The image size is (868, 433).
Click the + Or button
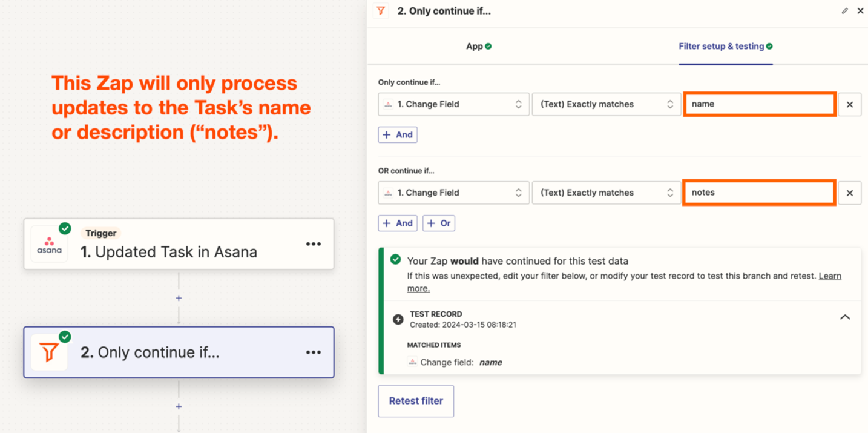tap(439, 223)
